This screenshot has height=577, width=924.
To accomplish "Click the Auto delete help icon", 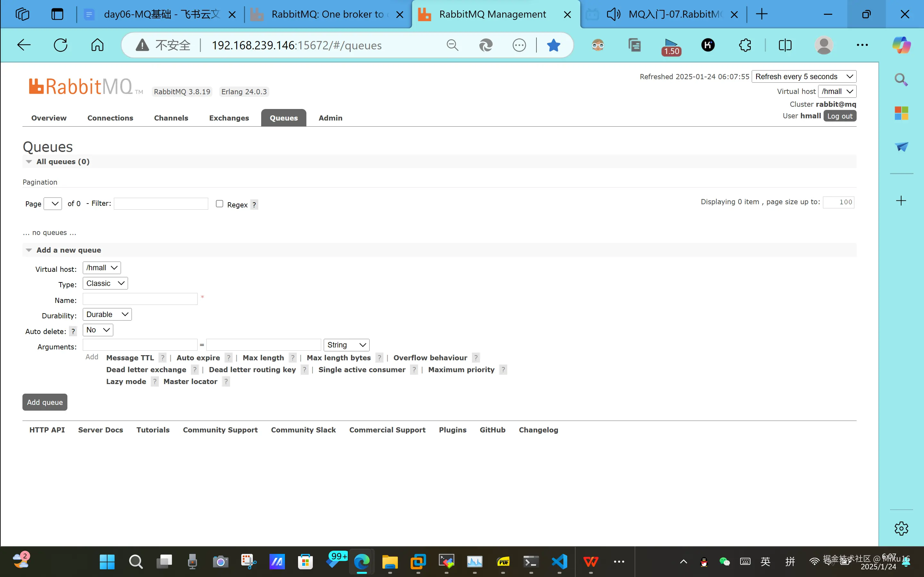I will pos(73,331).
